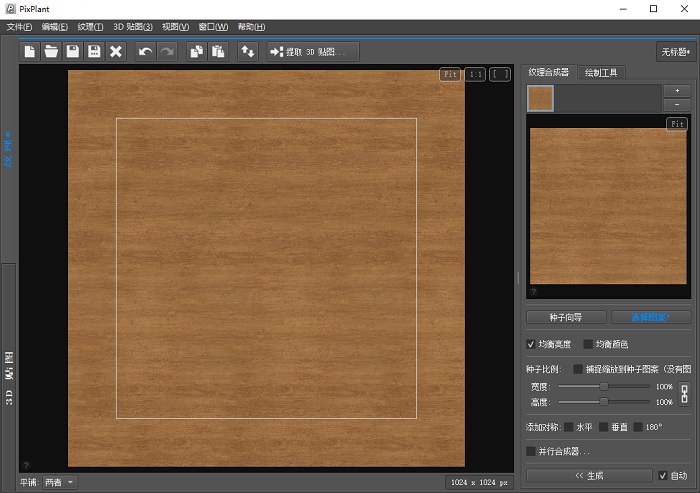Click the 种子向导 button
This screenshot has width=700, height=493.
click(566, 317)
